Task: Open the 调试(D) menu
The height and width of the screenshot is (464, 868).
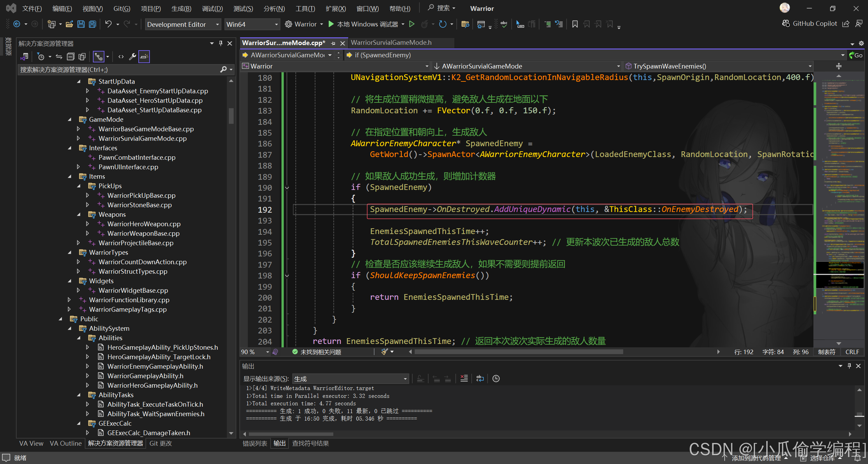Action: click(x=212, y=8)
